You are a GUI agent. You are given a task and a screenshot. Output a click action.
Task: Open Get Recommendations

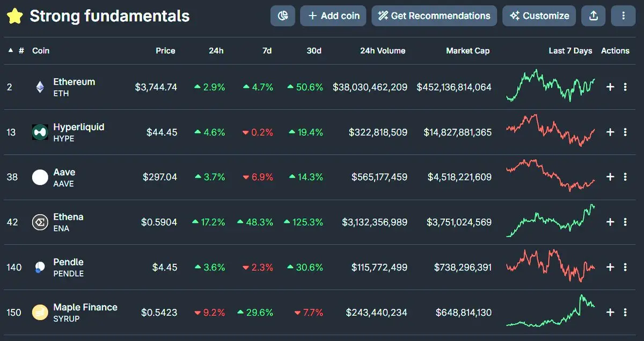(x=434, y=16)
